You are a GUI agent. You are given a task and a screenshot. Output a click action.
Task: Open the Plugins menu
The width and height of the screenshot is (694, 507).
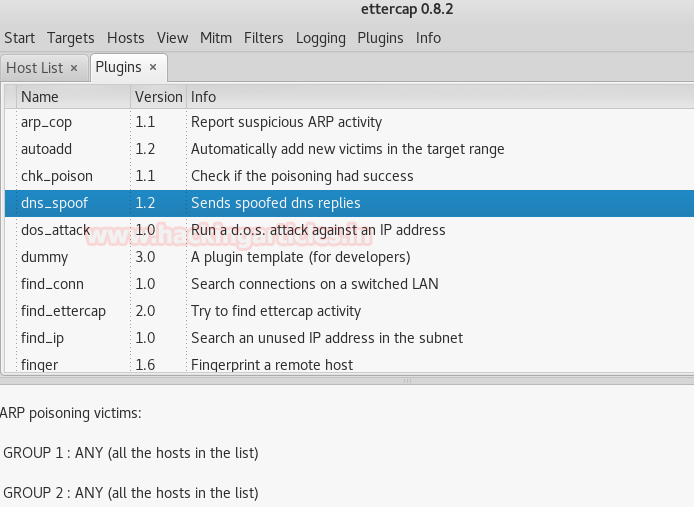pos(380,38)
